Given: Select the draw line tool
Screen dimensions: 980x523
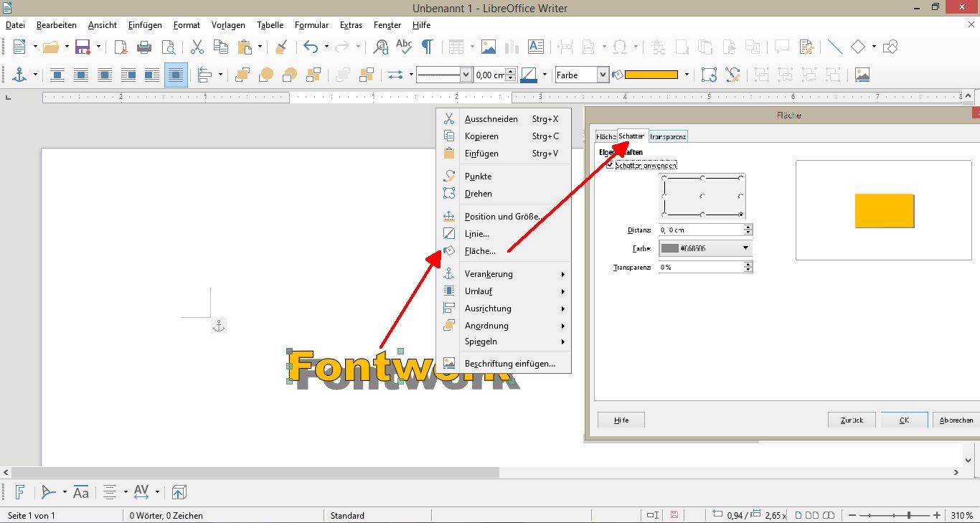Looking at the screenshot, I should tap(835, 47).
